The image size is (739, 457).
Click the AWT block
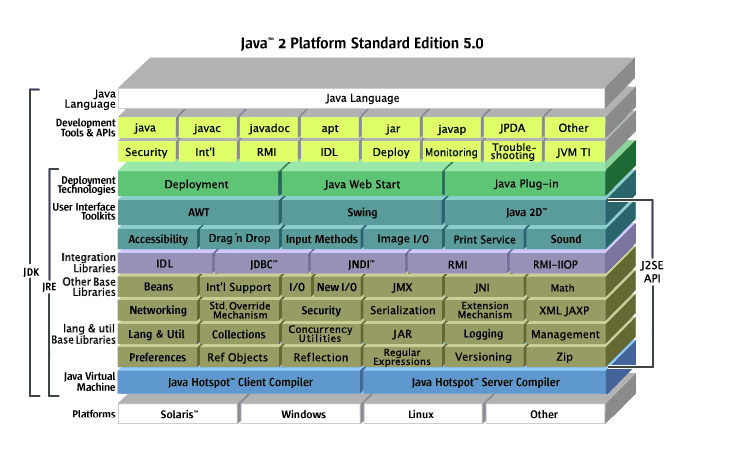click(198, 212)
